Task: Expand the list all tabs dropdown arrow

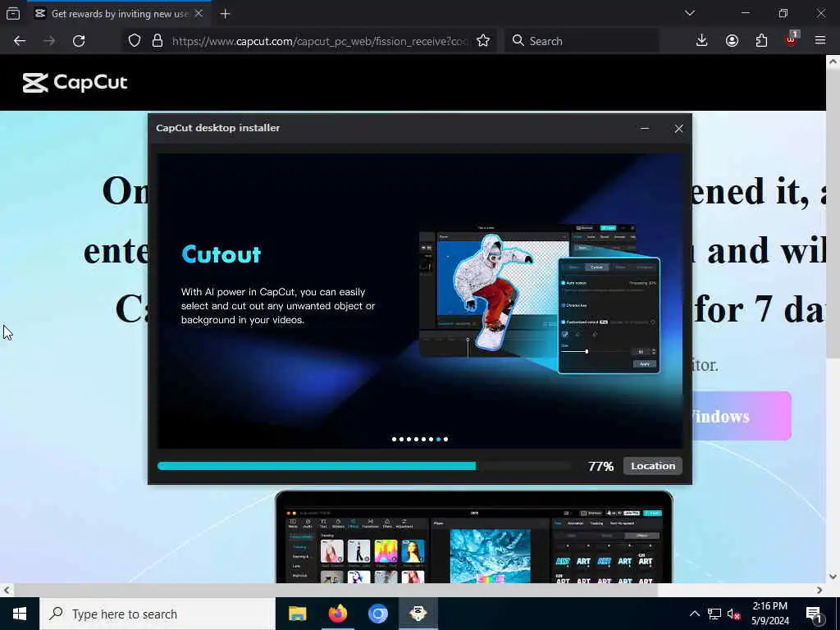Action: (x=690, y=13)
